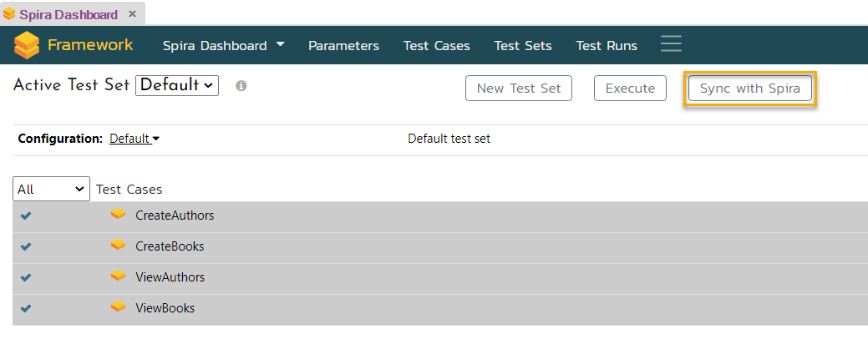Close the Spira Dashboard tab

pyautogui.click(x=133, y=14)
